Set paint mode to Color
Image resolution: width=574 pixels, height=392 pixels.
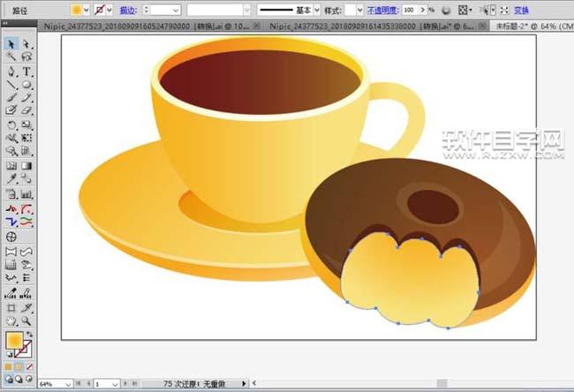coord(9,366)
